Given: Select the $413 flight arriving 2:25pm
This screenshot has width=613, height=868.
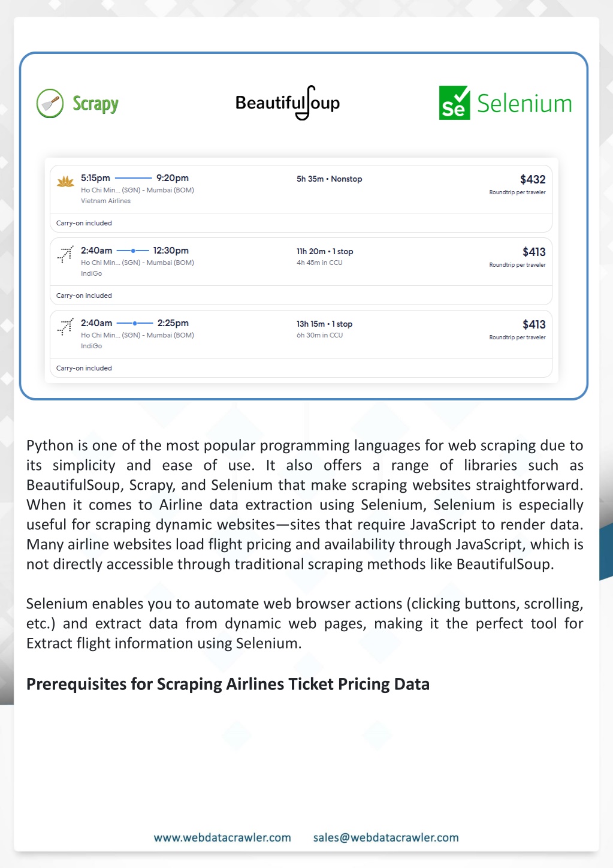Looking at the screenshot, I should (x=301, y=343).
